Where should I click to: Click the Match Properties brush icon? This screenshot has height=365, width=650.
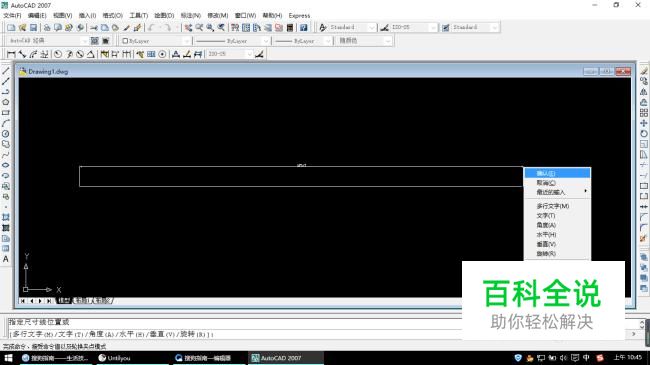click(x=126, y=27)
